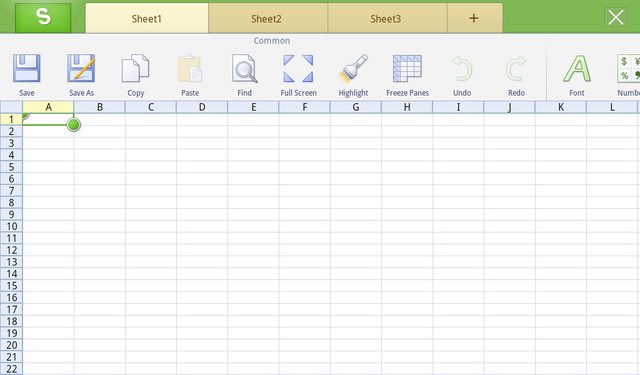Open the Find tool
640x375 pixels.
point(244,69)
